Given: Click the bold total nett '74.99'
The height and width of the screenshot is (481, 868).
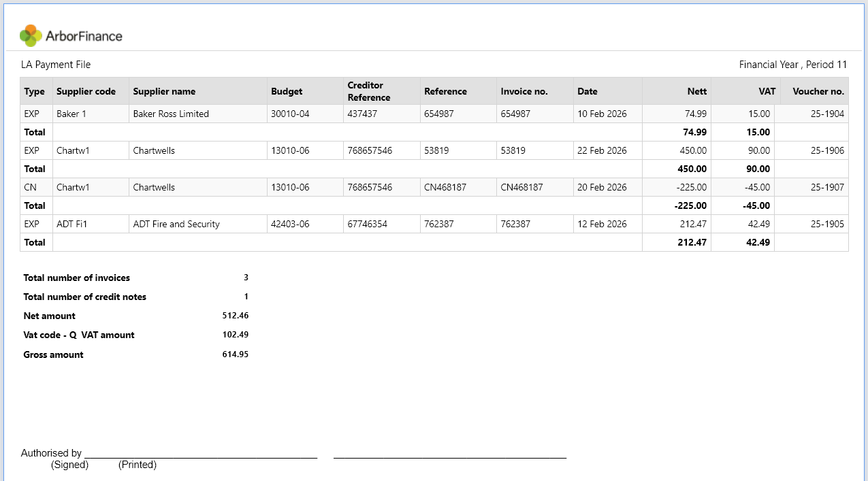Looking at the screenshot, I should click(695, 132).
